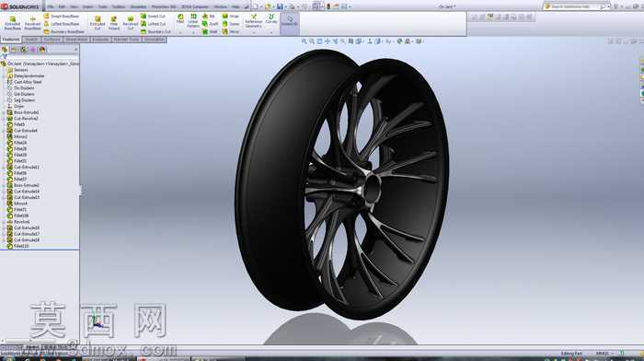Viewport: 644px width, 361px height.
Task: Open the Insert menu
Action: coord(87,6)
